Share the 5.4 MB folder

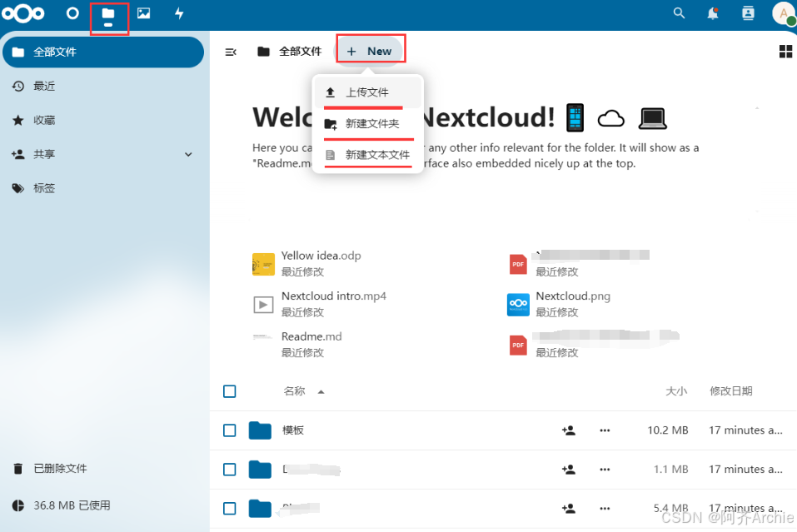tap(568, 508)
